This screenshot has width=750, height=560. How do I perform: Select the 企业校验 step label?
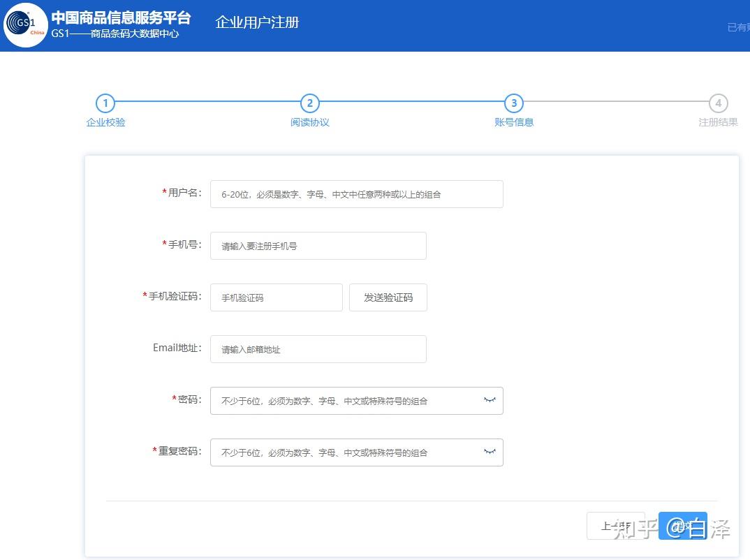(105, 122)
